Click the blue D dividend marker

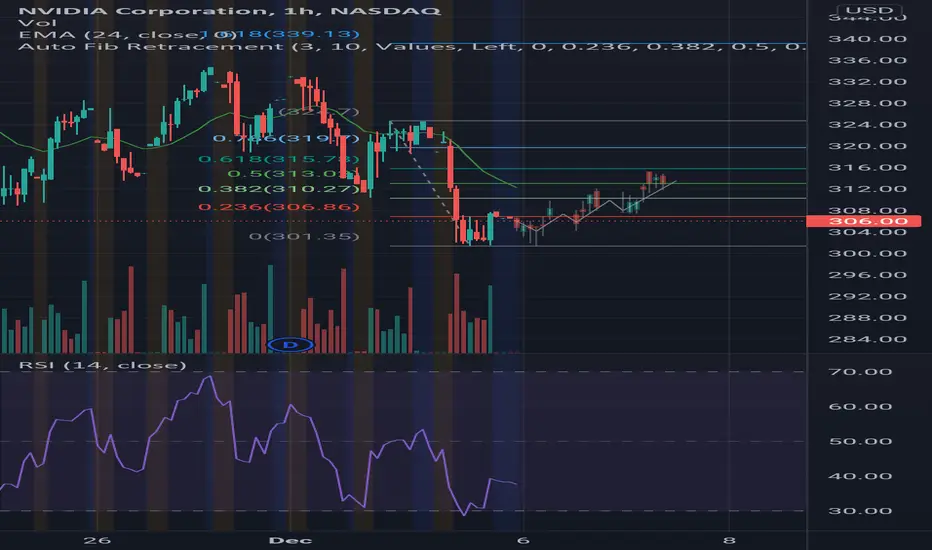click(290, 344)
